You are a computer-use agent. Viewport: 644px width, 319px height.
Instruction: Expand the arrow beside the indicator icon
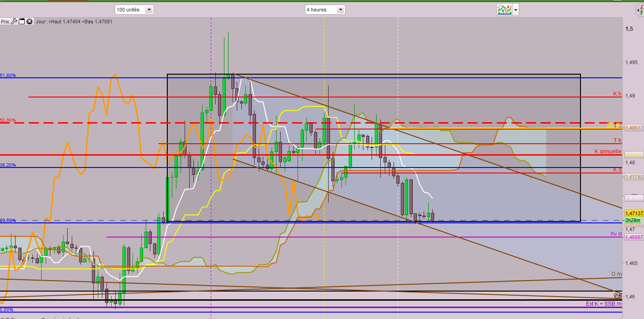click(516, 10)
